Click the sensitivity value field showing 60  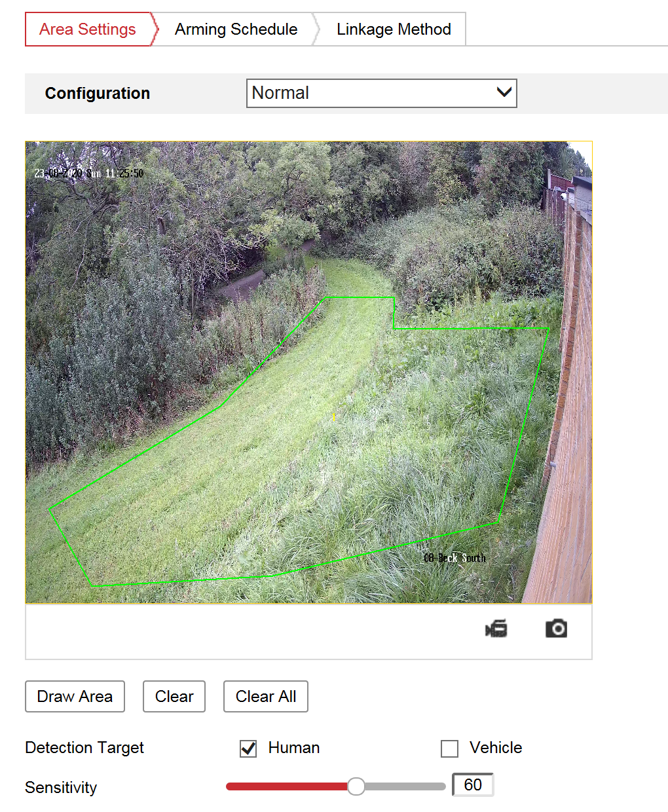coord(473,784)
